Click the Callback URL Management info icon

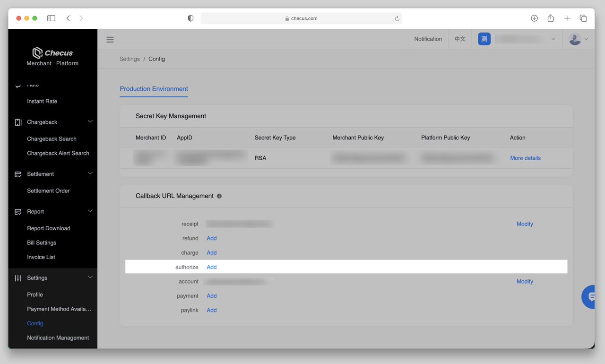click(x=219, y=196)
